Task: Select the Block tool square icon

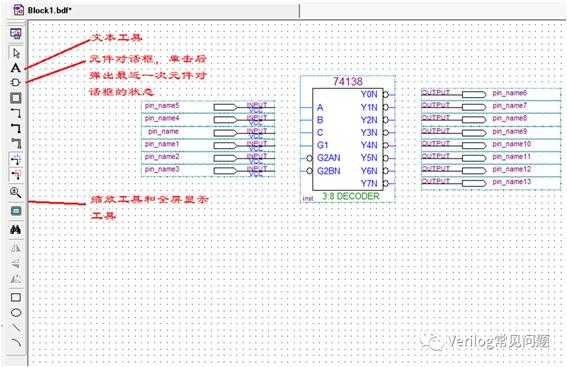Action: click(16, 98)
